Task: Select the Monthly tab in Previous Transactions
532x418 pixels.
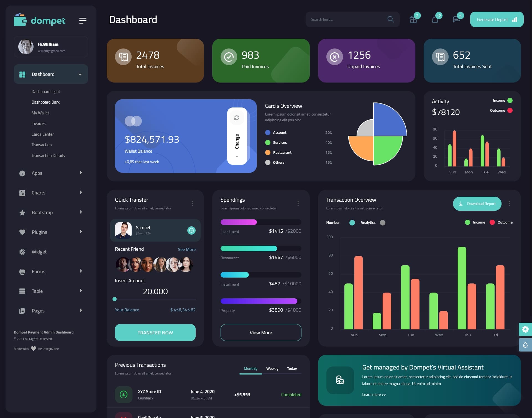Action: (x=250, y=368)
